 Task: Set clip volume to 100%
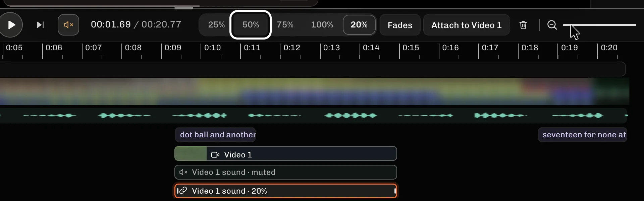click(x=322, y=25)
